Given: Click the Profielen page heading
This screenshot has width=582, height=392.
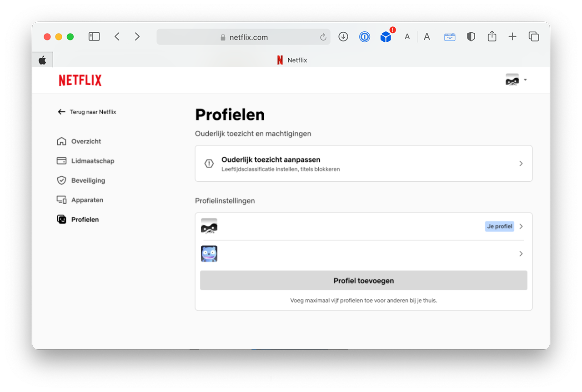Looking at the screenshot, I should coord(230,115).
